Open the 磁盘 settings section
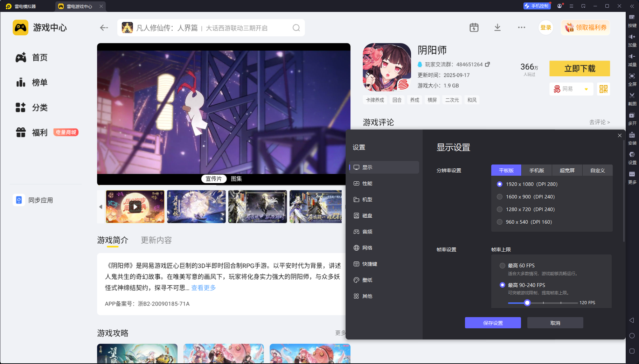 click(x=384, y=216)
